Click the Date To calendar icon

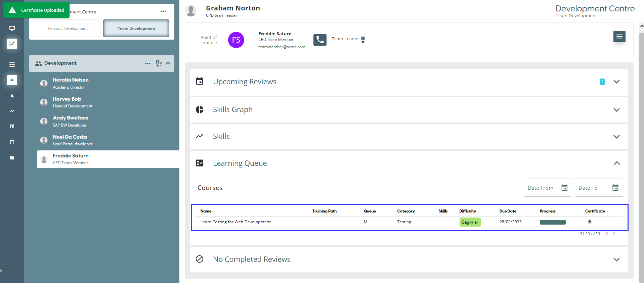click(615, 188)
